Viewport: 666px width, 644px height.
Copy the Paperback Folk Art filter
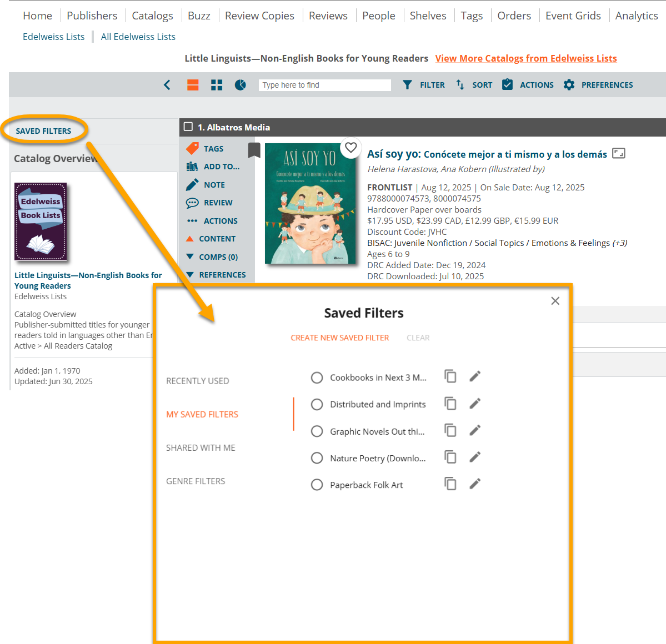coord(450,484)
